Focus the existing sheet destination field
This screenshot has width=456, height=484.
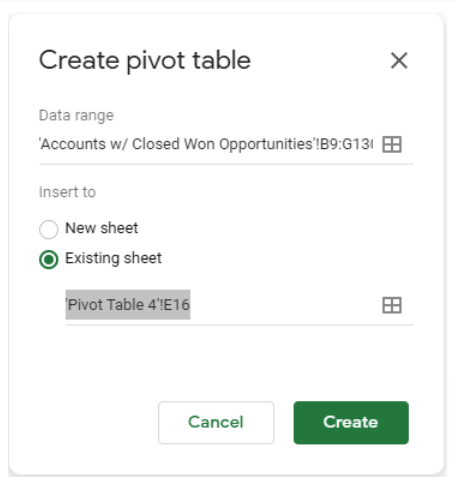(x=221, y=305)
